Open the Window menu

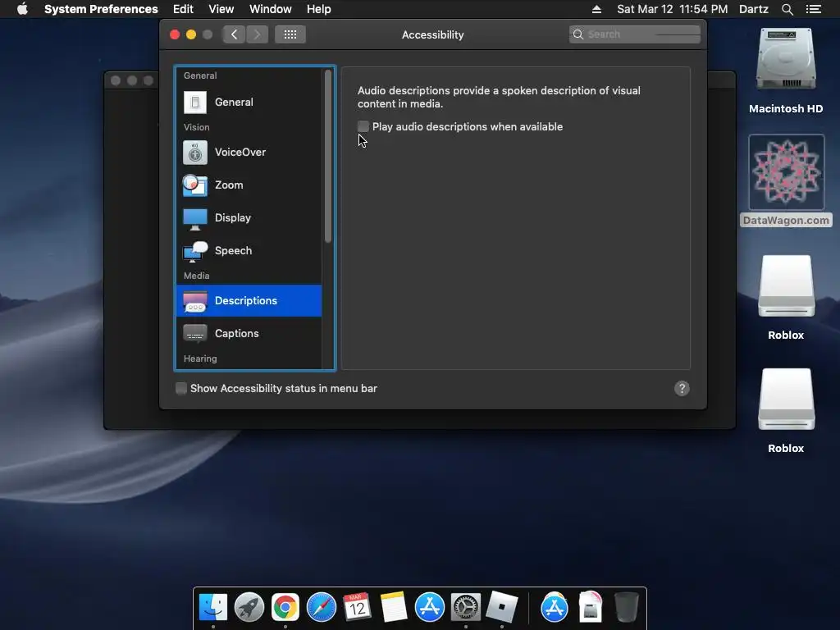(x=271, y=9)
